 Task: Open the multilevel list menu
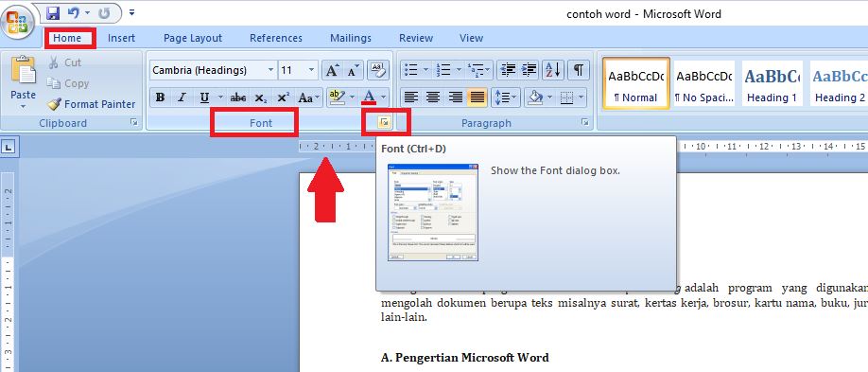pyautogui.click(x=478, y=70)
